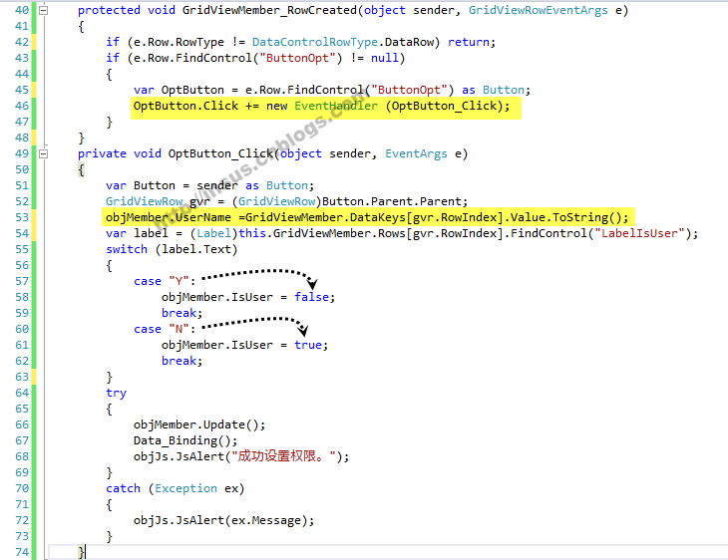Click the break statement on line 62
Viewport: 728px width, 560px height.
tap(179, 361)
